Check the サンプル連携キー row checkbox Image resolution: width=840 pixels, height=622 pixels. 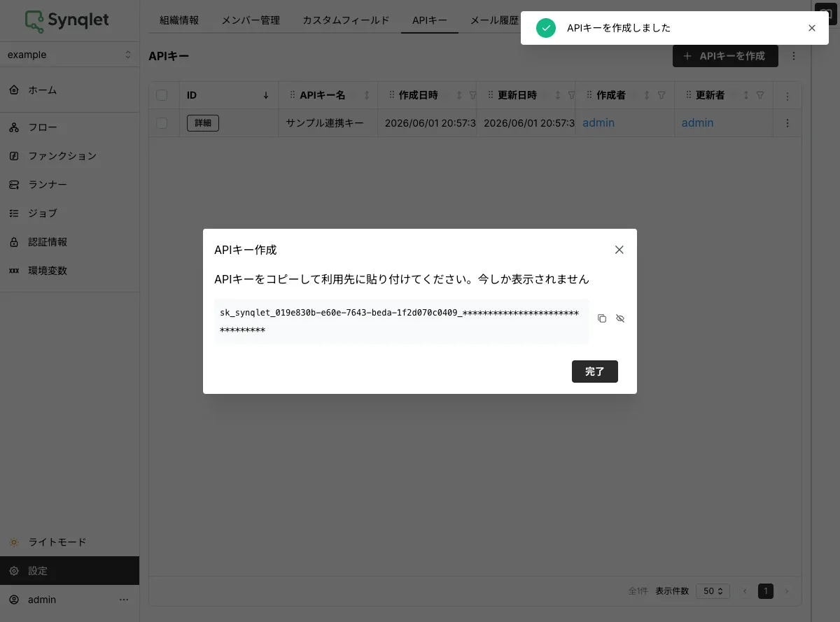click(162, 123)
